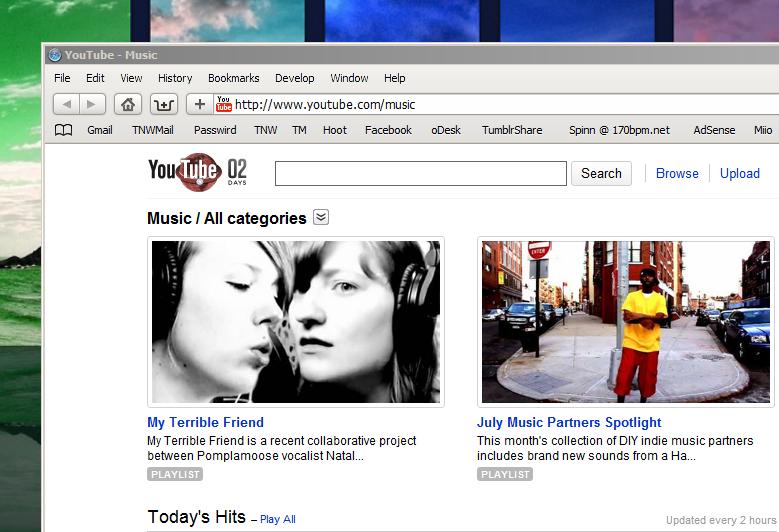The width and height of the screenshot is (779, 532).
Task: Click the browser Back arrow button
Action: coord(66,104)
